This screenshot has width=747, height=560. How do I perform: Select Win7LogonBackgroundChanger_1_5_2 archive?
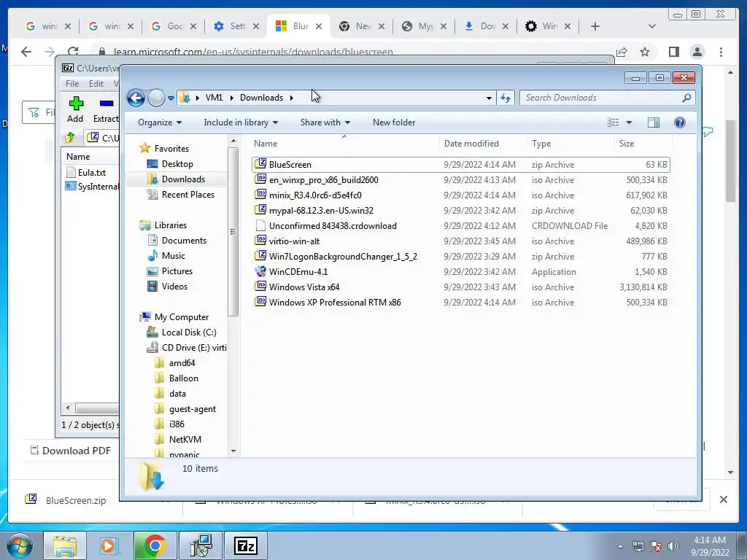click(461, 256)
